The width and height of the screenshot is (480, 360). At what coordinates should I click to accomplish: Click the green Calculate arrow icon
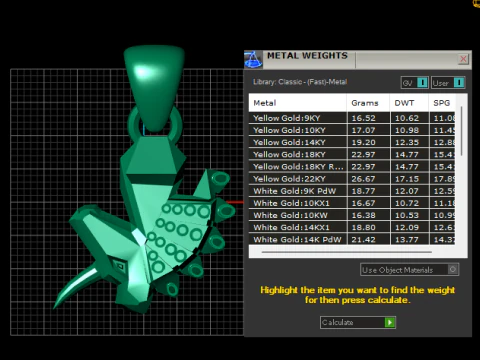point(389,322)
